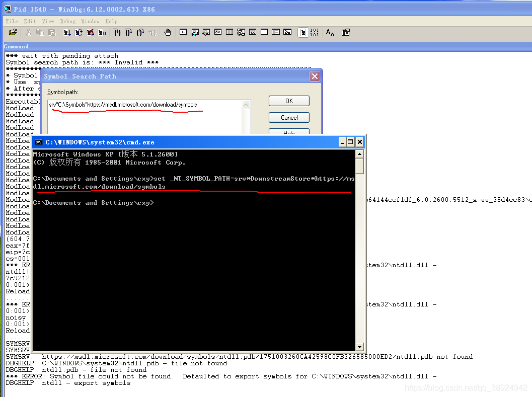
Task: Open the Registers window icon
Action: (218, 32)
